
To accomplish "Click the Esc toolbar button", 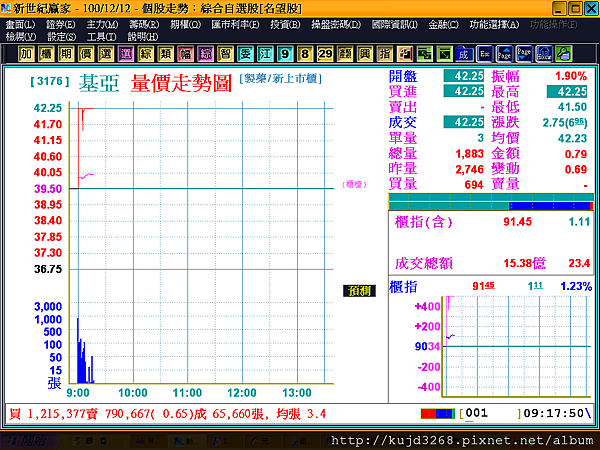I will (484, 54).
